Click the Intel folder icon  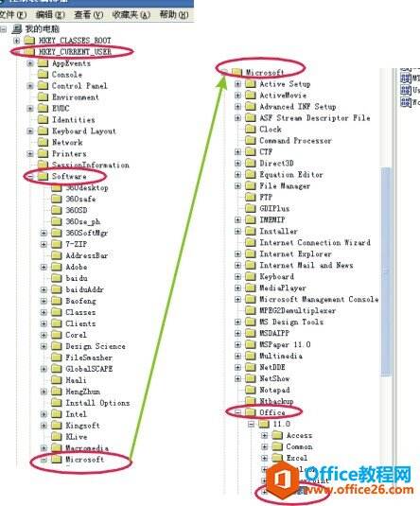tap(57, 414)
